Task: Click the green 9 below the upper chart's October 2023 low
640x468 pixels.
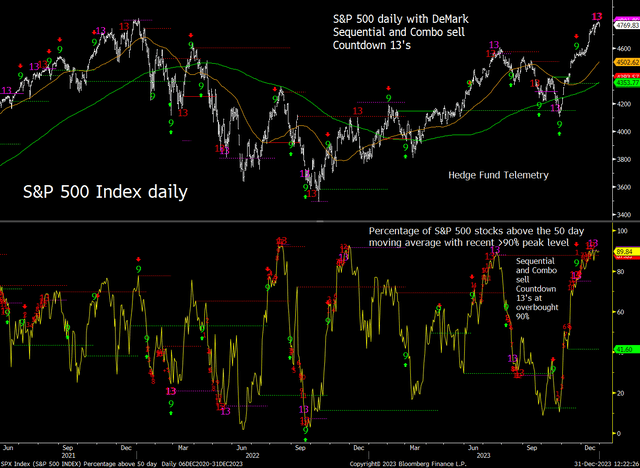Action: tap(558, 123)
